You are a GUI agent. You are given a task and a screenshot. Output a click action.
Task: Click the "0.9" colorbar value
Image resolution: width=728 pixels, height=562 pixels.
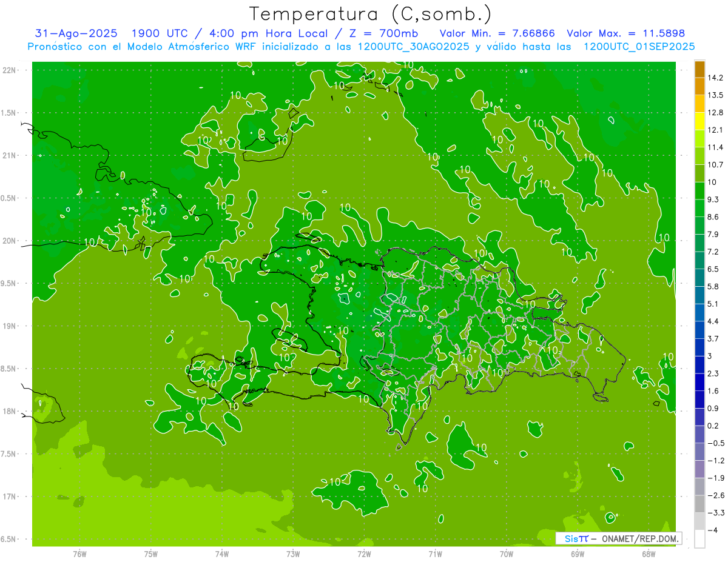(713, 408)
